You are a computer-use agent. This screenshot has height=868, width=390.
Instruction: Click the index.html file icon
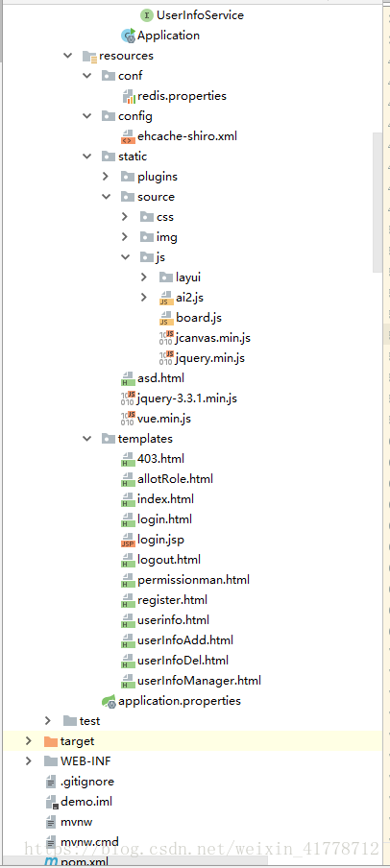128,499
